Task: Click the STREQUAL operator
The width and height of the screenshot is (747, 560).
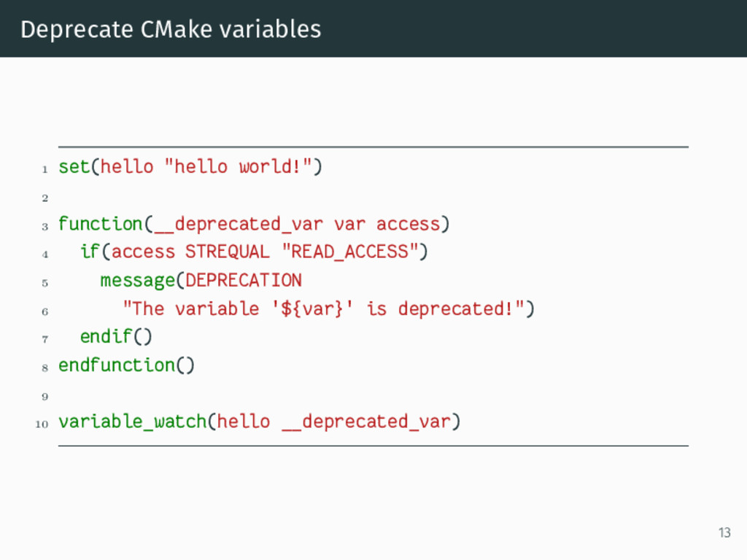Action: point(228,252)
